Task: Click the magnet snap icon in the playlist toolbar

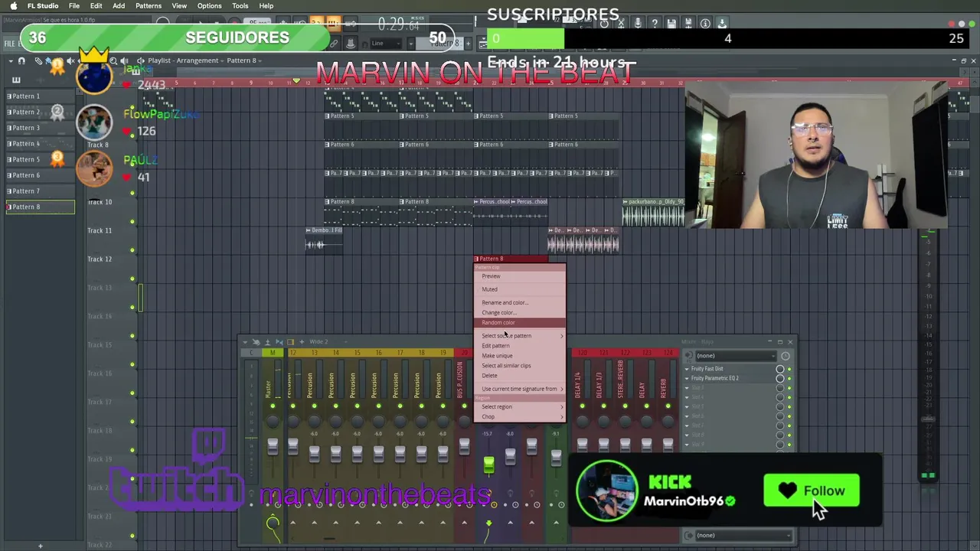Action: 21,60
